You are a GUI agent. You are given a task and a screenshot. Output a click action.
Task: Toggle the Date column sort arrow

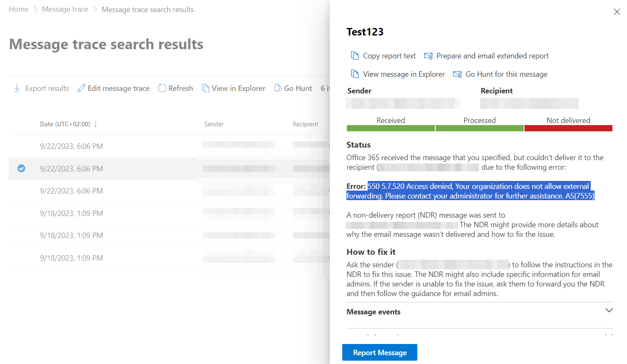click(95, 124)
